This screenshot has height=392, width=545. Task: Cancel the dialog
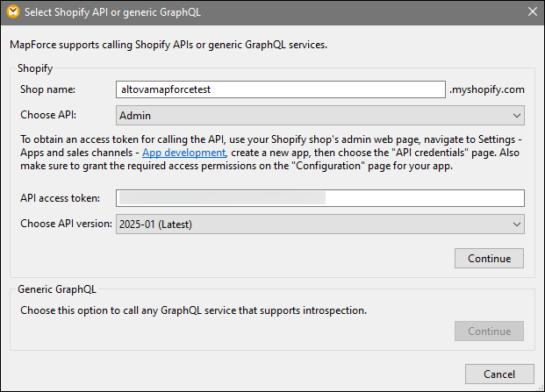tap(499, 374)
